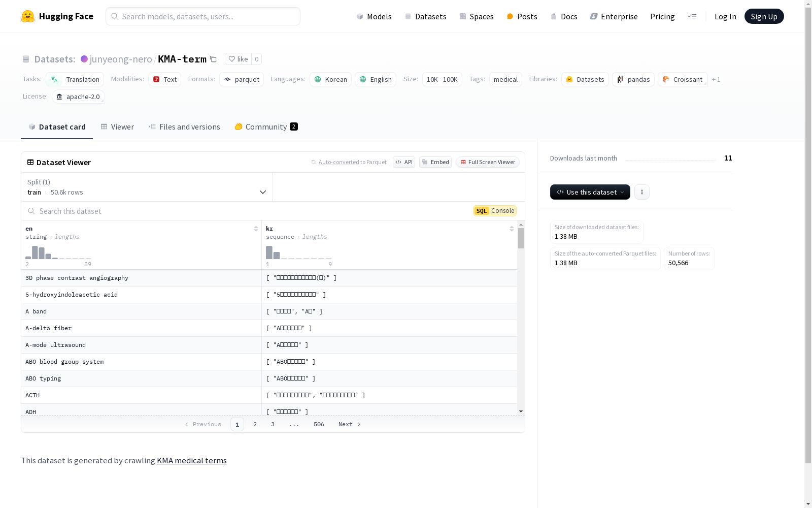
Task: Select the 'ABO blood group system' cell
Action: 141,362
